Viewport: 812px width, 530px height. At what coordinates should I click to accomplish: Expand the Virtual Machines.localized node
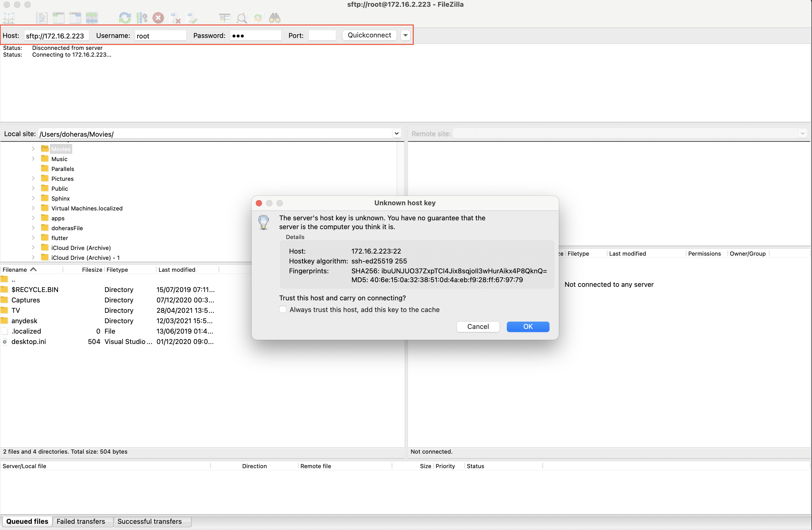pyautogui.click(x=33, y=208)
